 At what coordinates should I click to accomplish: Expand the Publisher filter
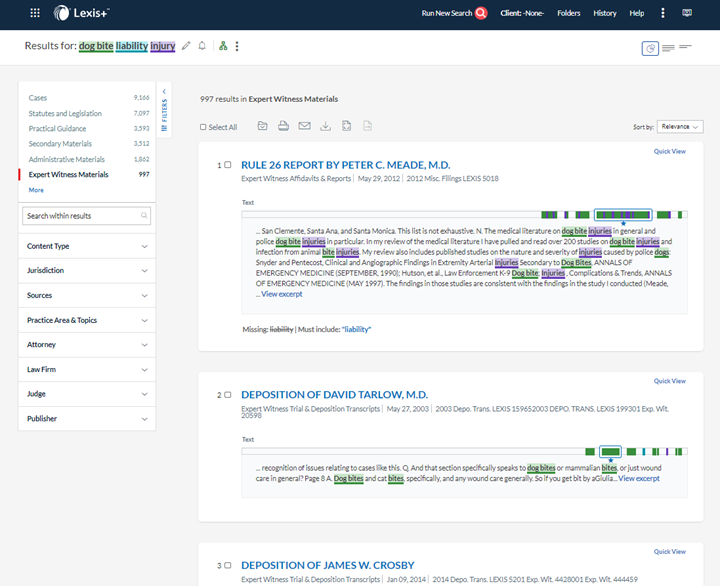[x=87, y=419]
